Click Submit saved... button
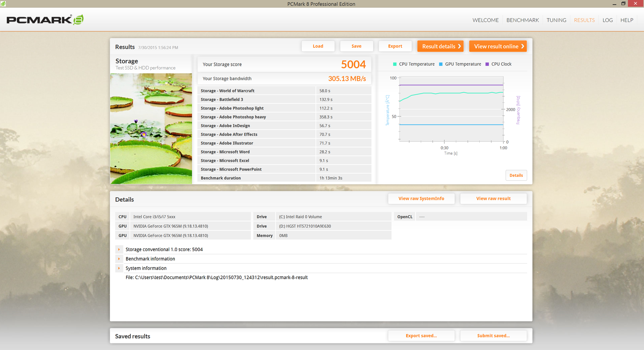The width and height of the screenshot is (644, 350). tap(493, 336)
